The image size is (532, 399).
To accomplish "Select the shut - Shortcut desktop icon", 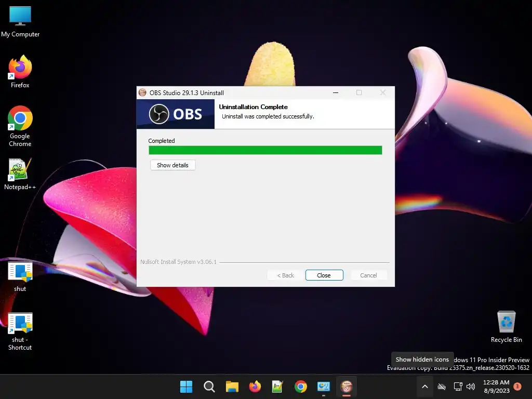I will pos(20,331).
